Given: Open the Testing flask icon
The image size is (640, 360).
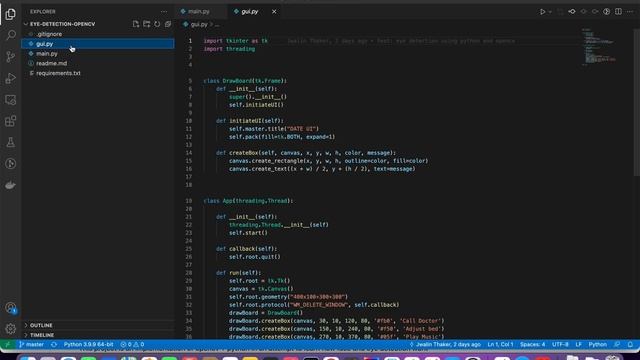Looking at the screenshot, I should point(11,142).
